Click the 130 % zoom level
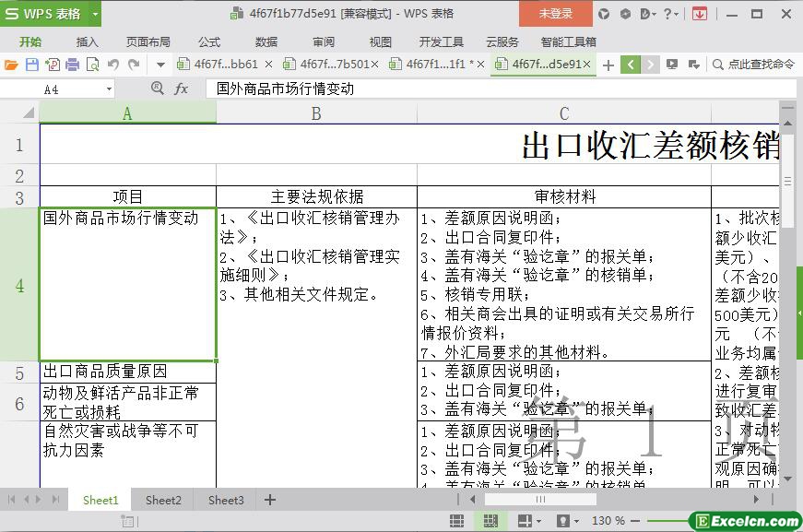Image resolution: width=803 pixels, height=532 pixels. (608, 521)
